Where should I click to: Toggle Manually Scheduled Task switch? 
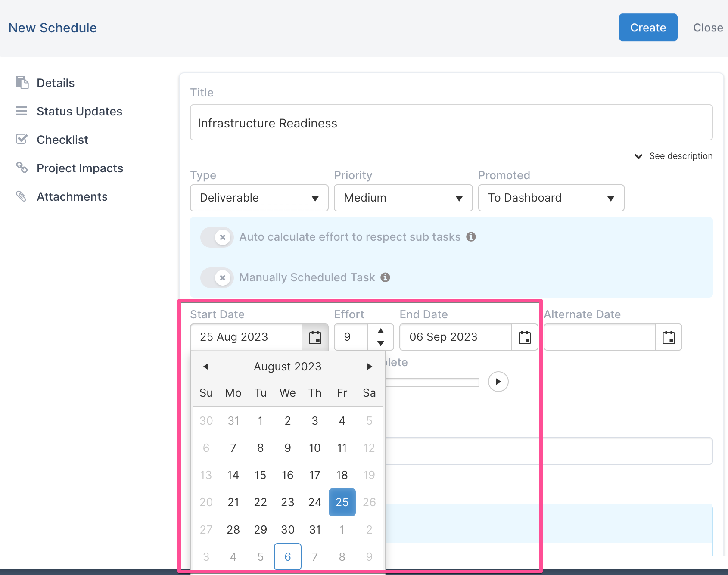coord(217,278)
